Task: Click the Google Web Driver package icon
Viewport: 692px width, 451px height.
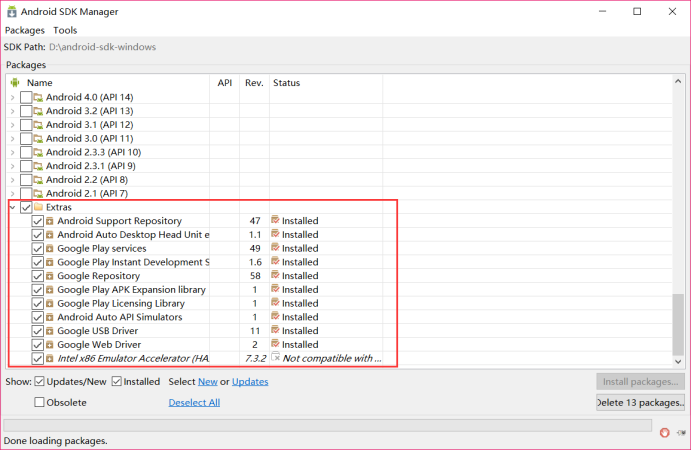Action: 50,345
